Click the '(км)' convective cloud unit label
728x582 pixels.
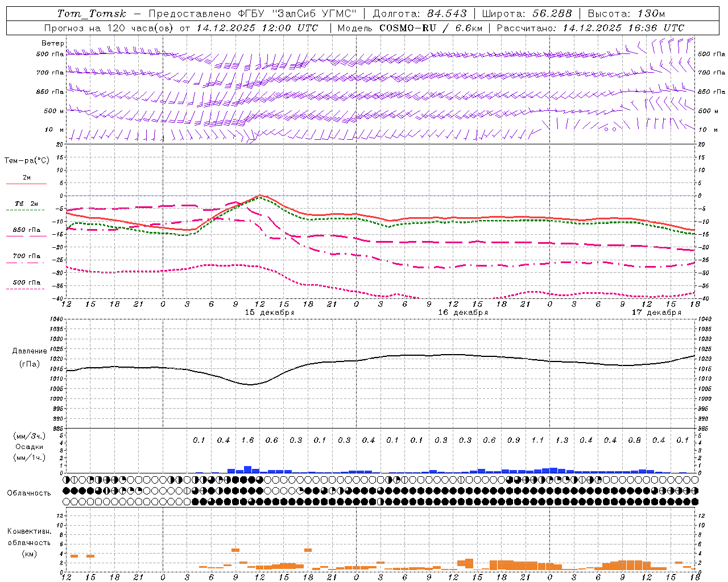[30, 554]
